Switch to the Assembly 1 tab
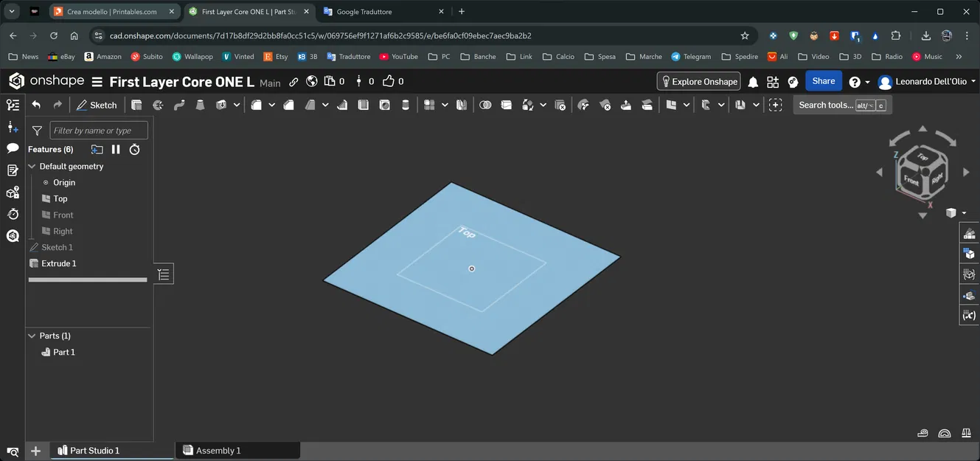Image resolution: width=980 pixels, height=461 pixels. coord(218,450)
